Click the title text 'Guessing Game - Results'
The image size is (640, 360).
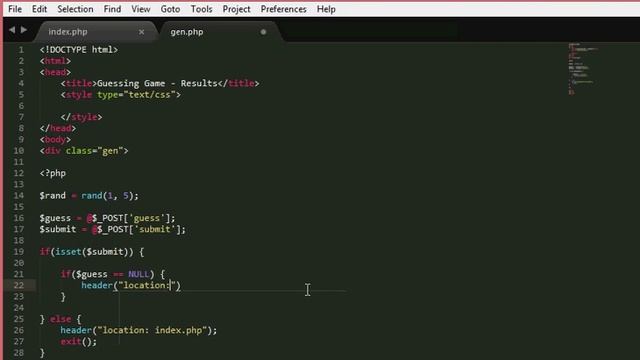point(157,83)
